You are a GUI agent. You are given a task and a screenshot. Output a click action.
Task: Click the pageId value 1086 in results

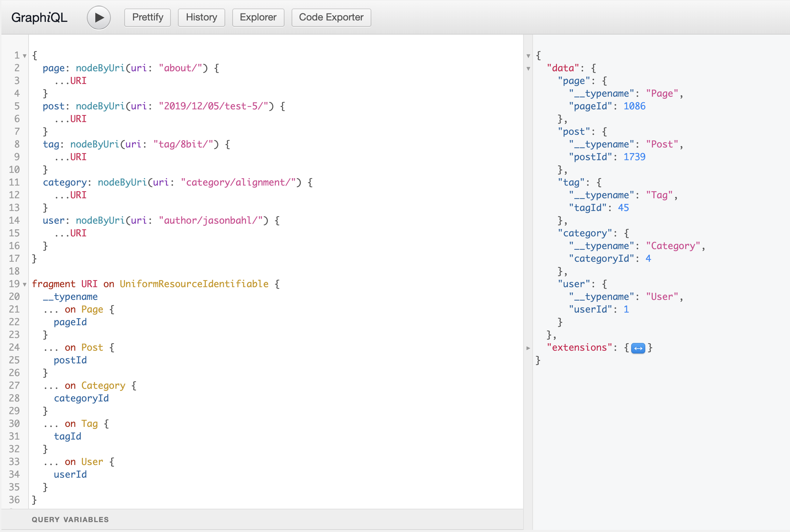[x=634, y=106]
